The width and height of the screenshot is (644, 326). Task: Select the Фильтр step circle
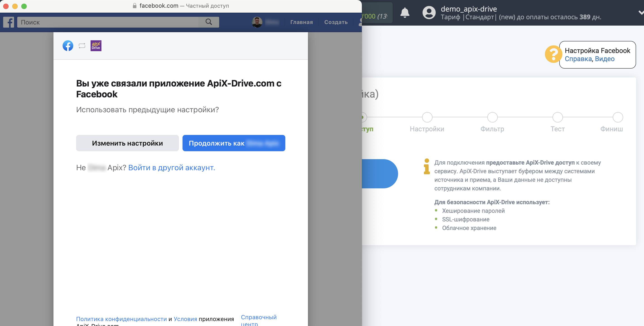point(493,117)
